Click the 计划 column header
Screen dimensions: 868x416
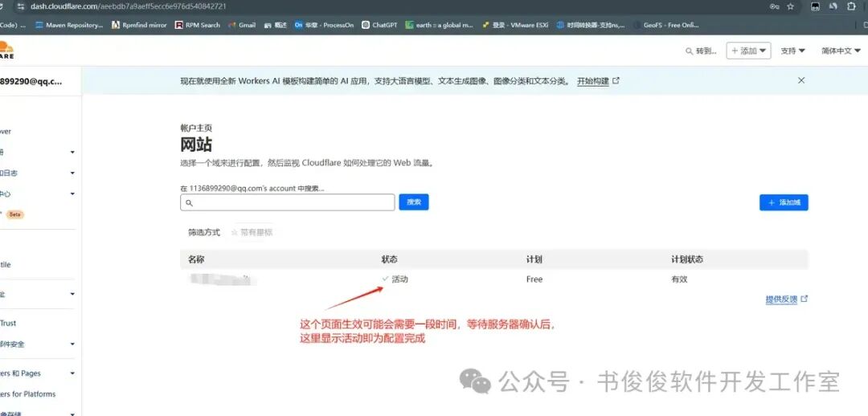pyautogui.click(x=534, y=259)
